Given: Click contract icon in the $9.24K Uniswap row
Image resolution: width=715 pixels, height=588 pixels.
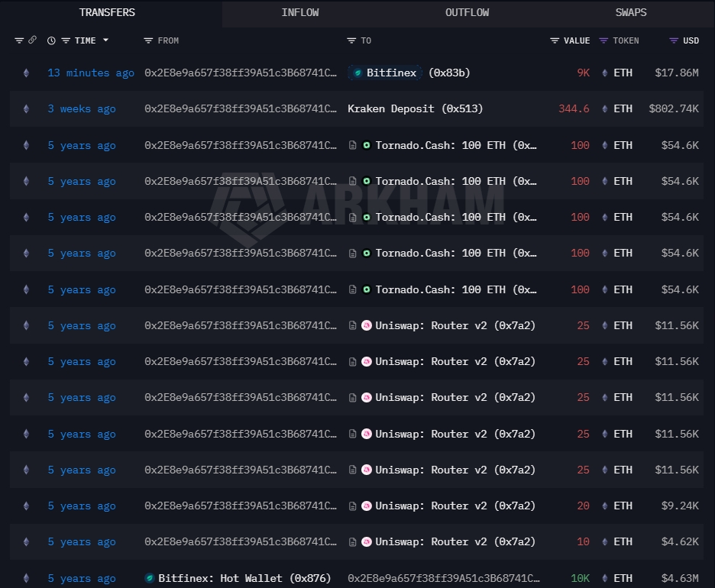Looking at the screenshot, I should pos(352,506).
